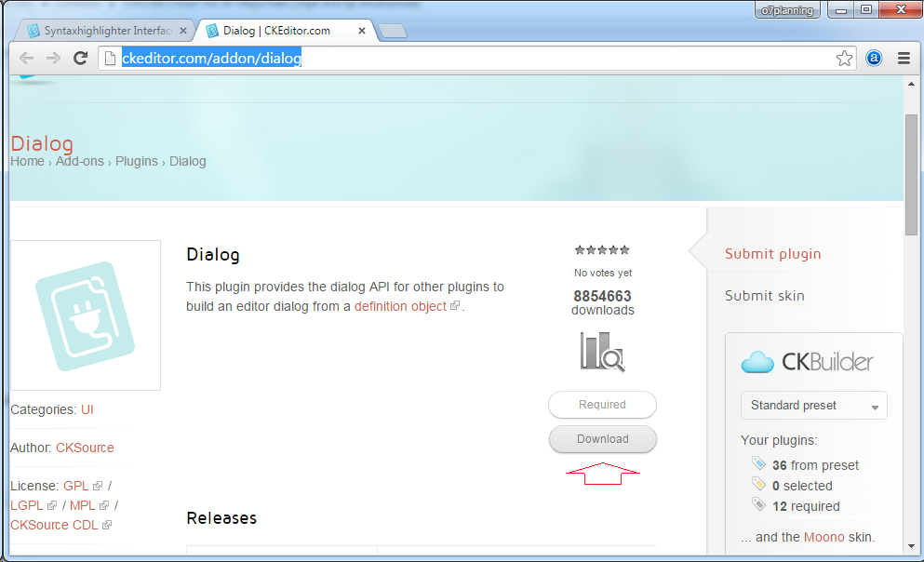Open a new browser tab

point(392,31)
